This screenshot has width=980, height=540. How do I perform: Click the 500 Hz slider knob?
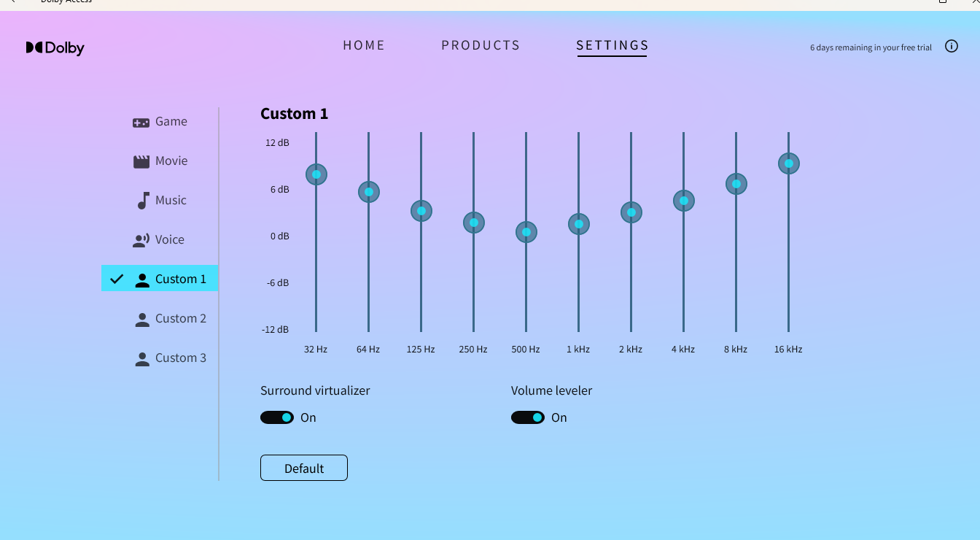pos(526,232)
